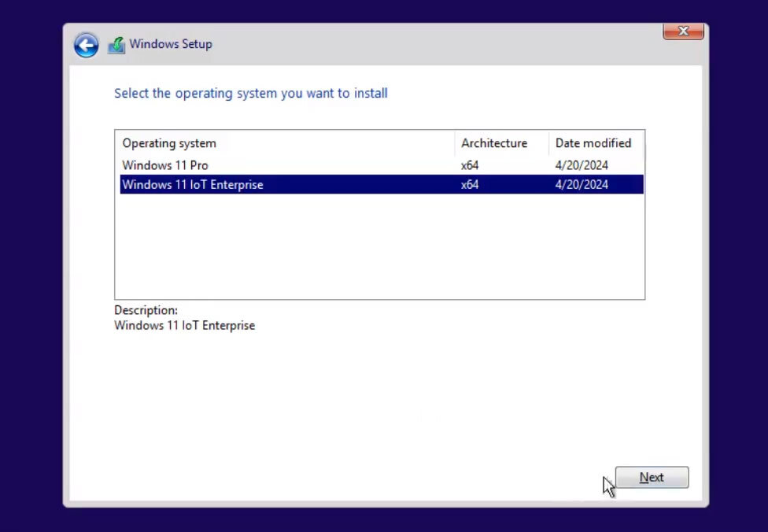Image resolution: width=768 pixels, height=532 pixels.
Task: Click x64 in the IoT Enterprise row
Action: pyautogui.click(x=470, y=185)
